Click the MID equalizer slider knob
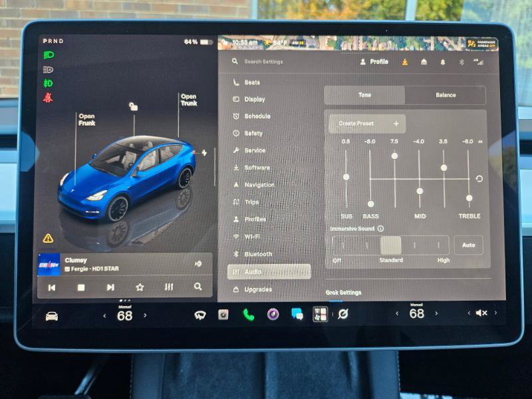Screen dimensions: 532x399 click(x=420, y=191)
